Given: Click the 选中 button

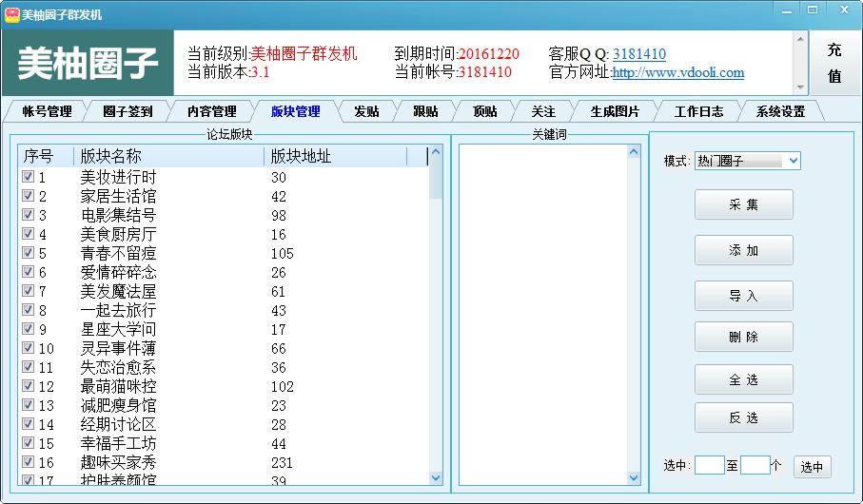Looking at the screenshot, I should [x=812, y=467].
